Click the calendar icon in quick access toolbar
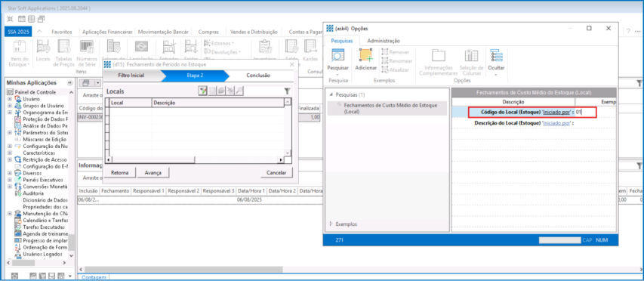This screenshot has height=281, width=644. (22, 19)
